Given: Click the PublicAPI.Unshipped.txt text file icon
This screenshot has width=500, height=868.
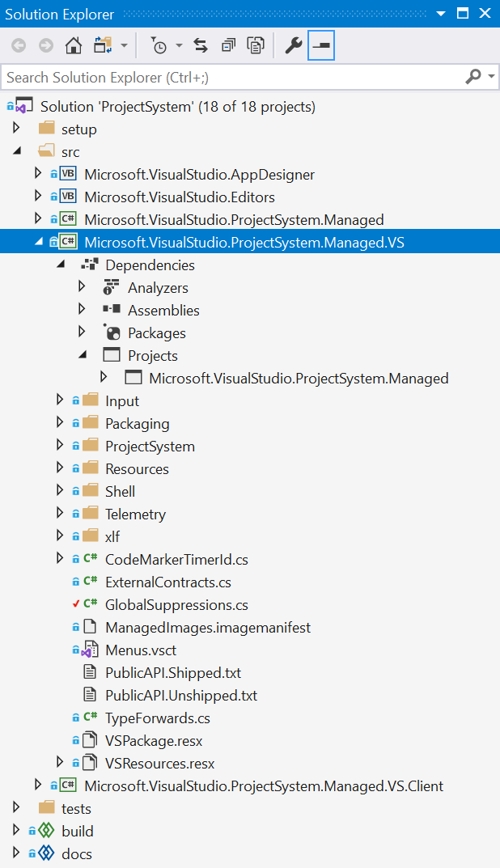Looking at the screenshot, I should [90, 695].
